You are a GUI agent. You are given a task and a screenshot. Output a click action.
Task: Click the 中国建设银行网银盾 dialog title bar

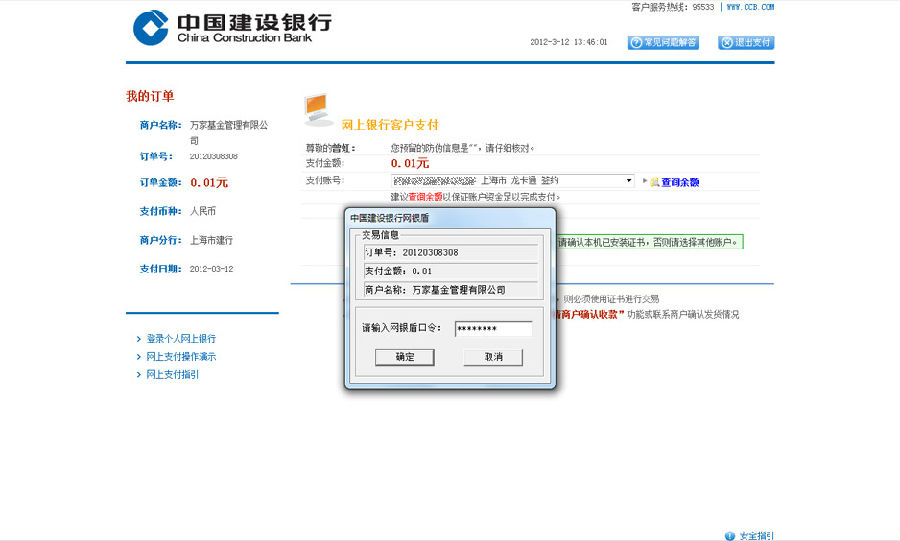(x=451, y=218)
